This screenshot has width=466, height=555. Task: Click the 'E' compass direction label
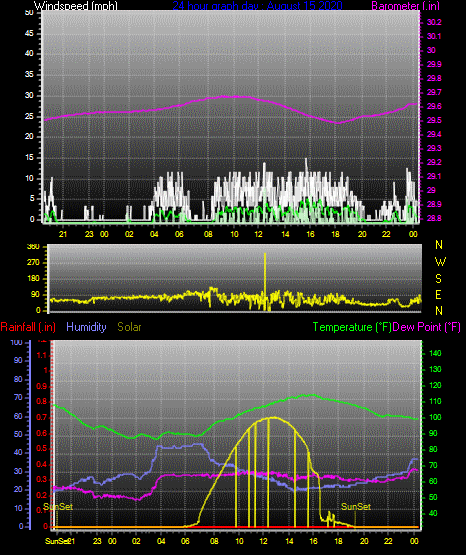438,294
